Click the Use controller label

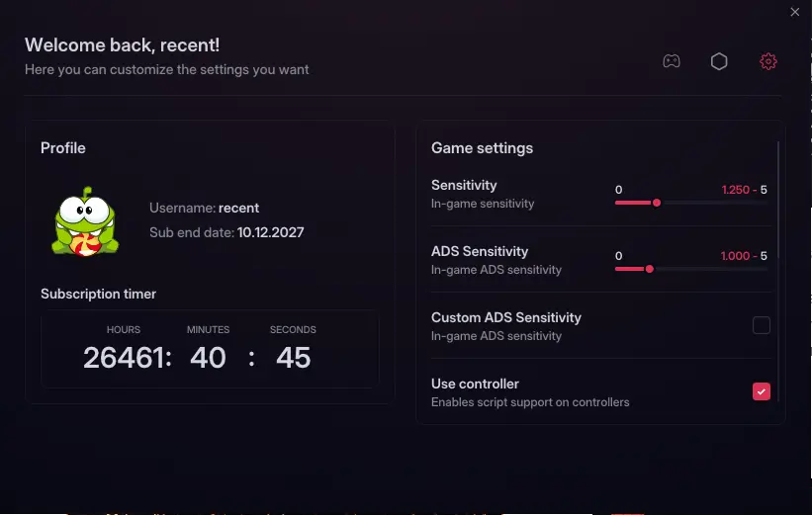tap(475, 384)
